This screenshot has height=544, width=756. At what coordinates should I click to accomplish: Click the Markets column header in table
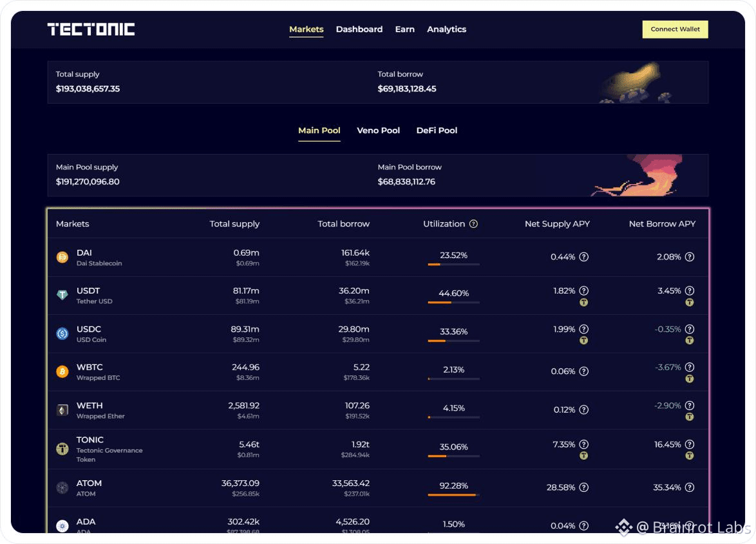[x=72, y=223]
